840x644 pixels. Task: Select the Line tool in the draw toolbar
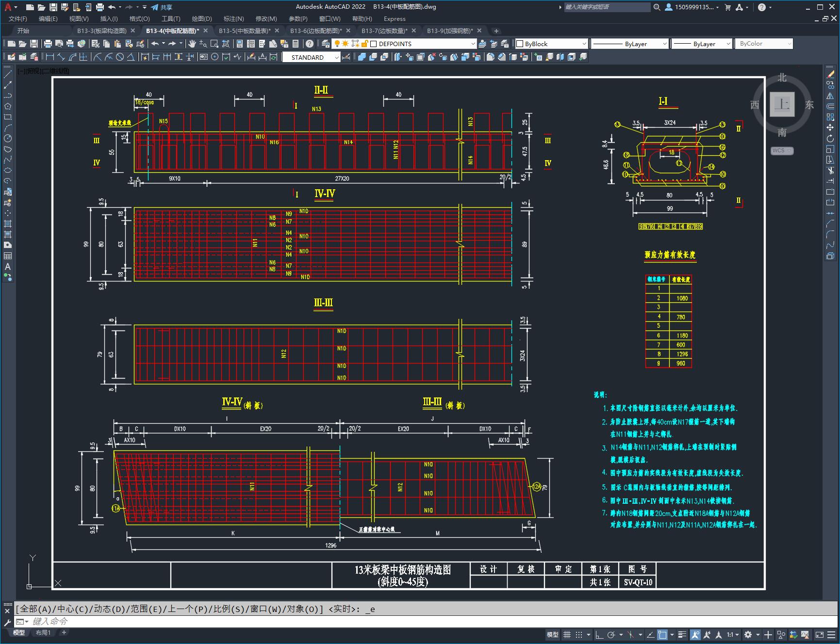point(8,75)
